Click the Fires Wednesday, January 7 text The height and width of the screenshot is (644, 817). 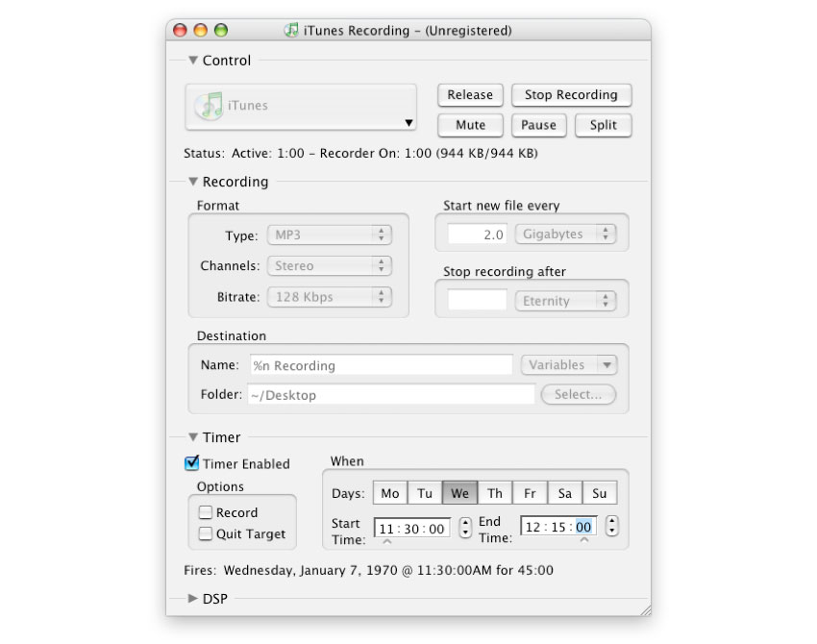tap(368, 570)
